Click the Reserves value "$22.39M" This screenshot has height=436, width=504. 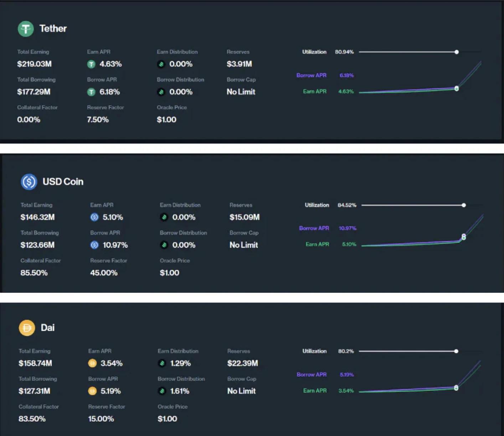243,363
